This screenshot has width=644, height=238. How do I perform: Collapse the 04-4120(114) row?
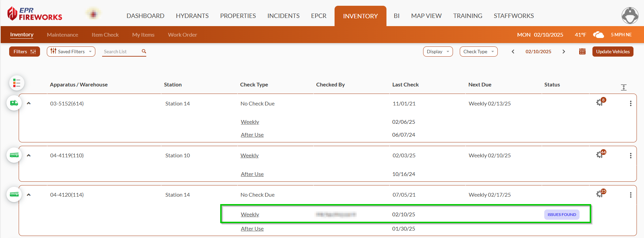tap(29, 195)
